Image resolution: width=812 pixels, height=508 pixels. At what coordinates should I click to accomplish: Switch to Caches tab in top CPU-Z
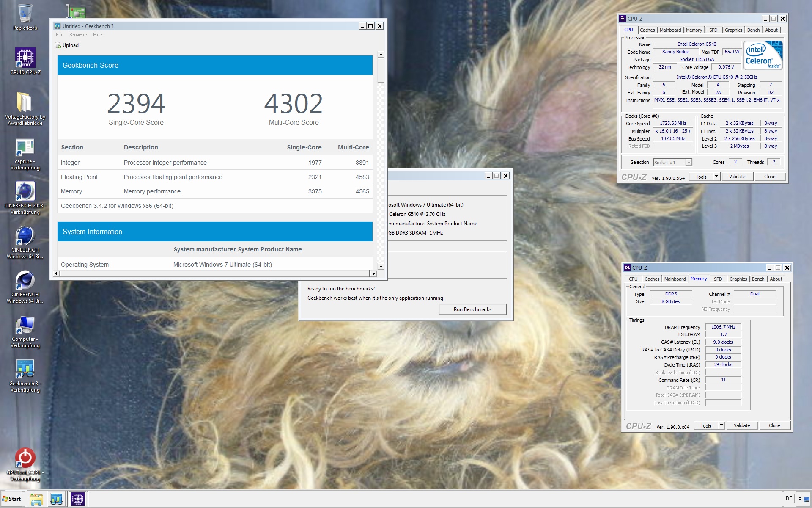coord(647,30)
